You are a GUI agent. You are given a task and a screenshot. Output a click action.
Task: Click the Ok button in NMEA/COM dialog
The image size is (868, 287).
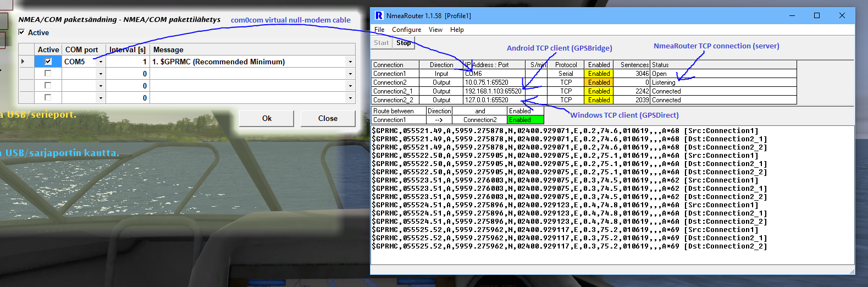coord(267,118)
